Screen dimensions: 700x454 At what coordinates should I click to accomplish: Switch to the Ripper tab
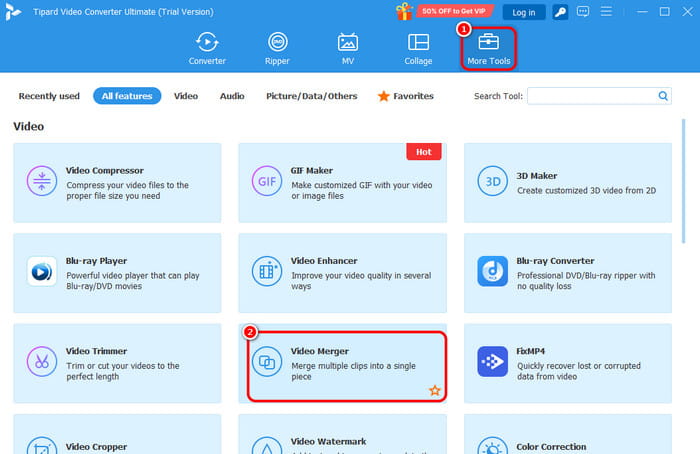pos(277,49)
